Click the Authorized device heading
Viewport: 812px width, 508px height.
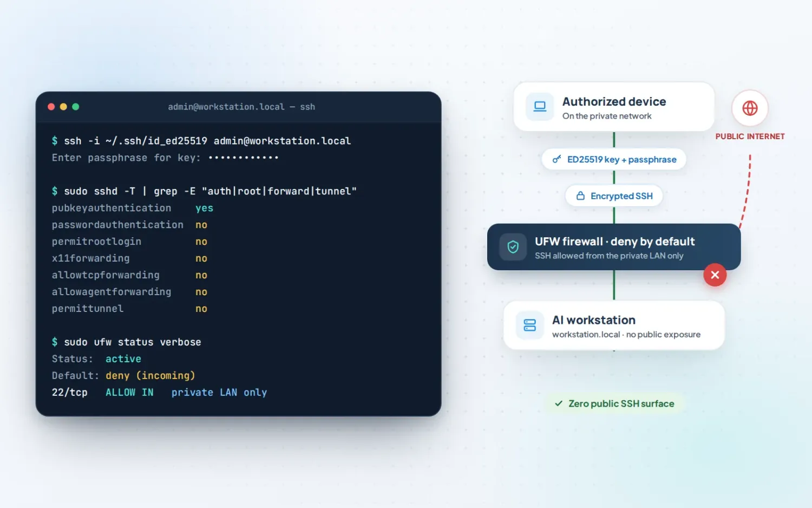coord(614,102)
